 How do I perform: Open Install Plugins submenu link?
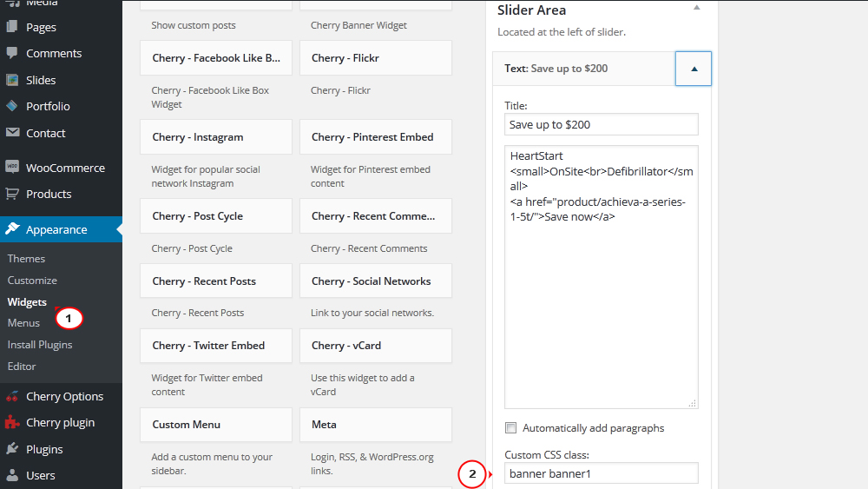click(40, 345)
